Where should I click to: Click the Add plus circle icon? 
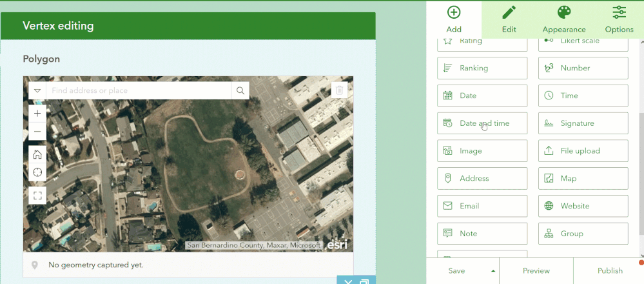[453, 12]
